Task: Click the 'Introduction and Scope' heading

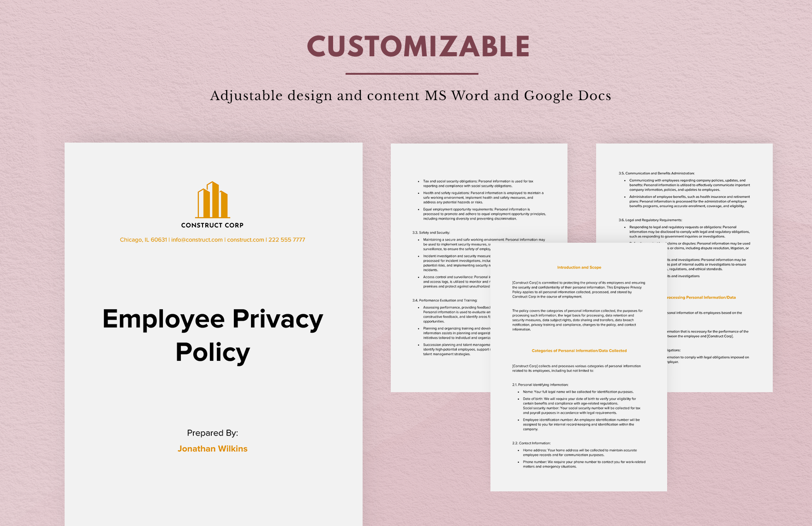Action: coord(579,267)
